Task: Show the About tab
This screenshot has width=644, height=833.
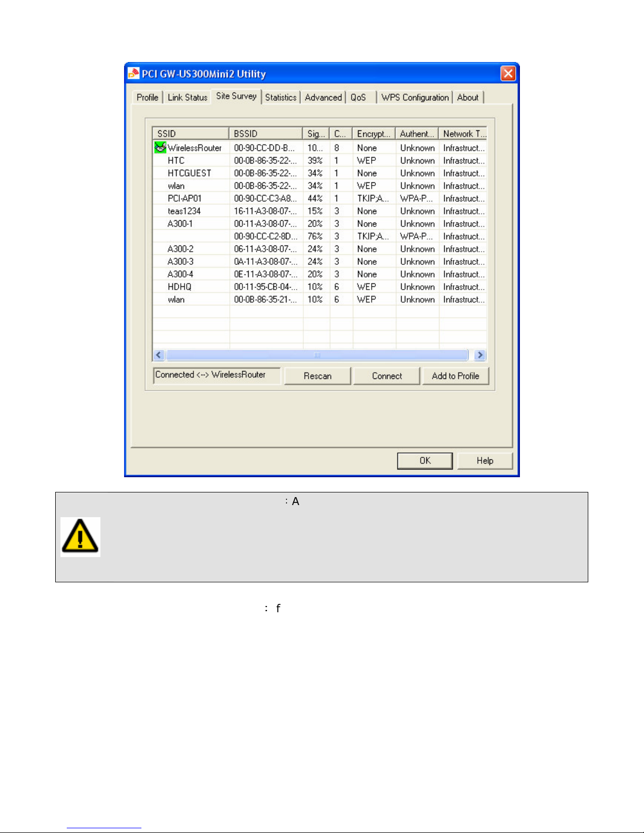Action: point(468,97)
